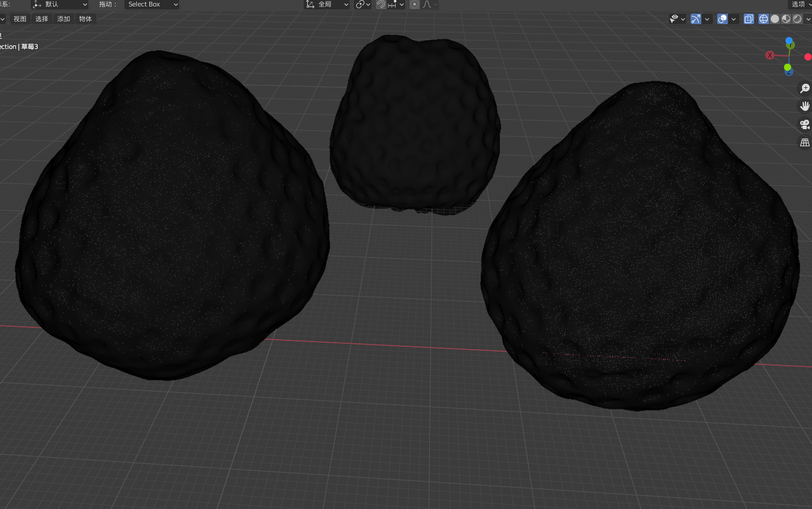
Task: Toggle the snapping magnet icon
Action: tap(381, 4)
